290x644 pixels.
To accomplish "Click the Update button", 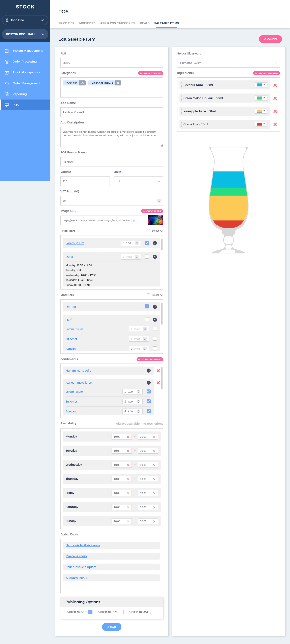I will point(111,627).
